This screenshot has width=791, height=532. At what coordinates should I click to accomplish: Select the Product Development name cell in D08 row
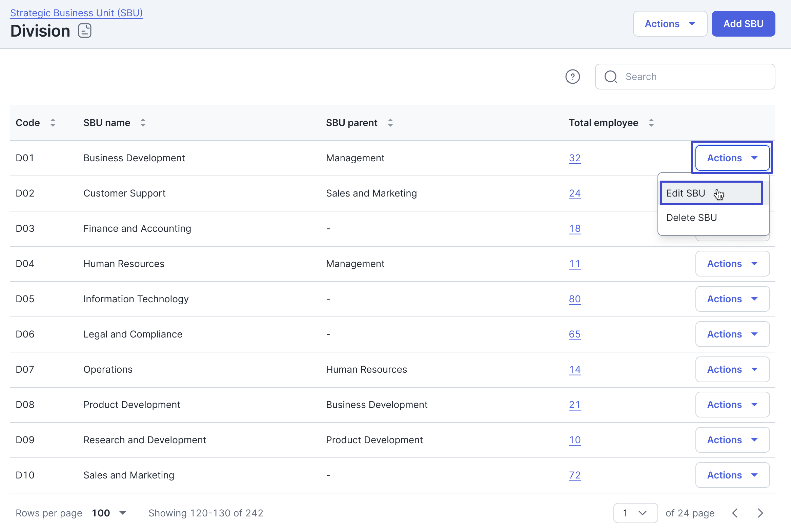(x=131, y=405)
